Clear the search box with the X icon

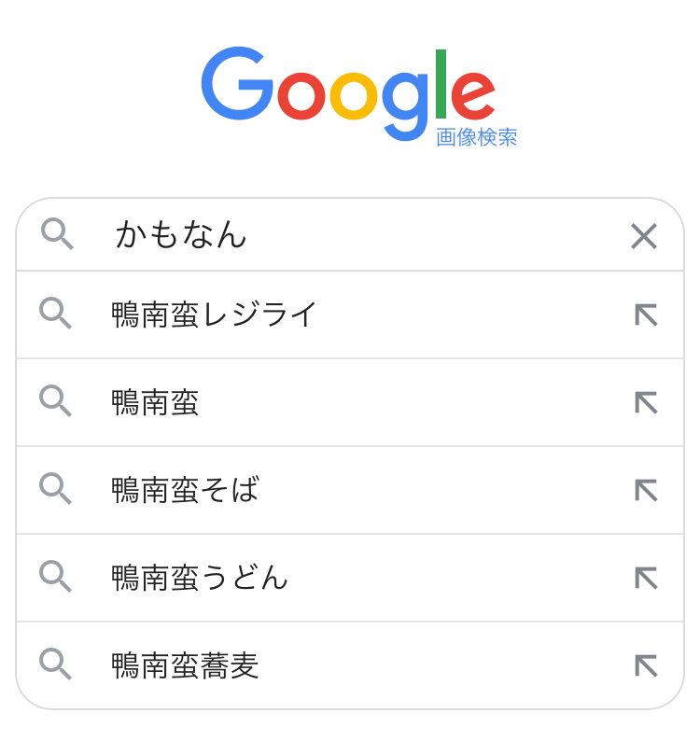(x=644, y=236)
